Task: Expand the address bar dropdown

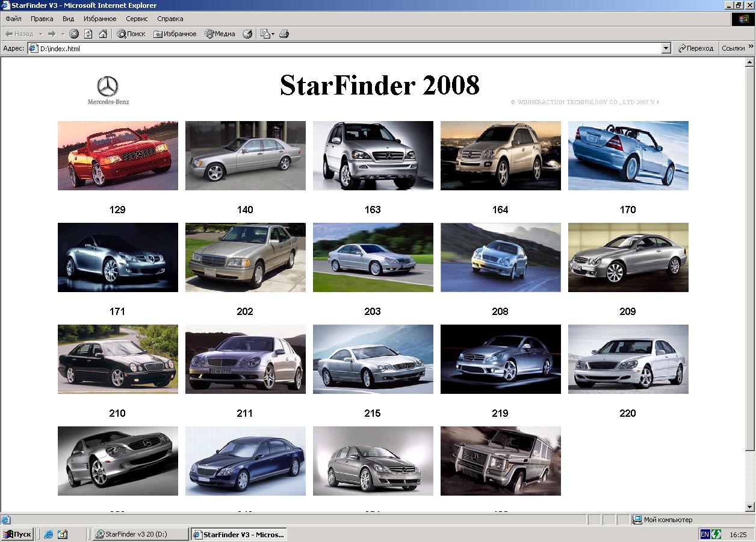Action: pyautogui.click(x=666, y=48)
